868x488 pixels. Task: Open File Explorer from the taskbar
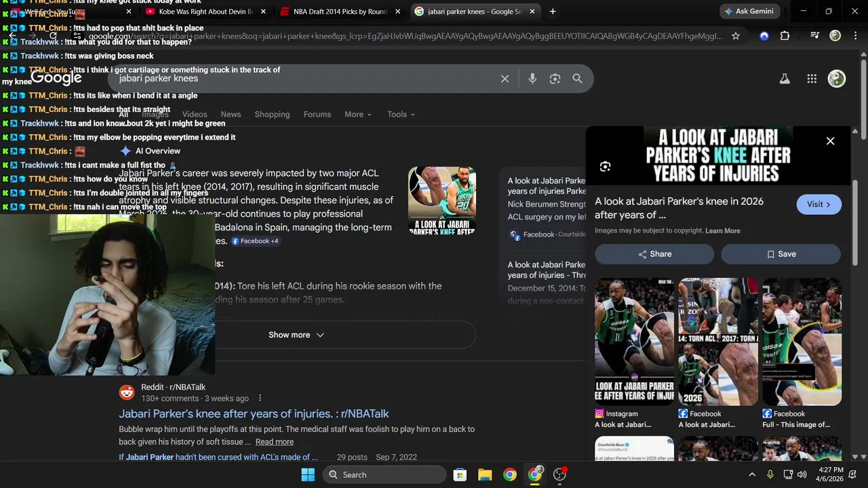(x=485, y=474)
